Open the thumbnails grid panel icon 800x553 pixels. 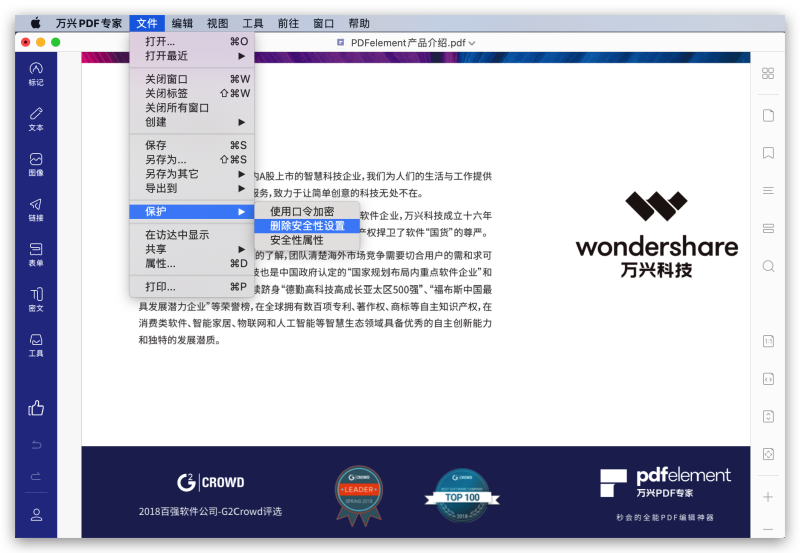(x=768, y=73)
